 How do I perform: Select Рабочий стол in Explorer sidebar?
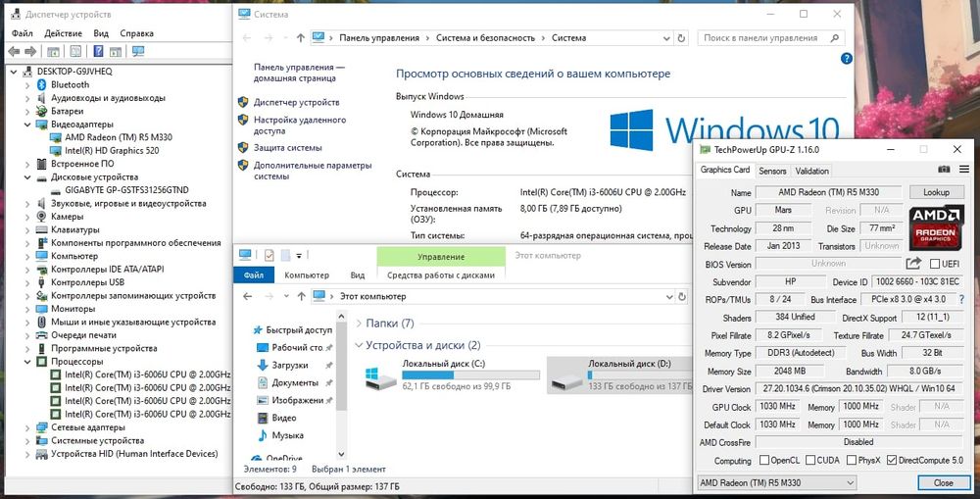297,348
